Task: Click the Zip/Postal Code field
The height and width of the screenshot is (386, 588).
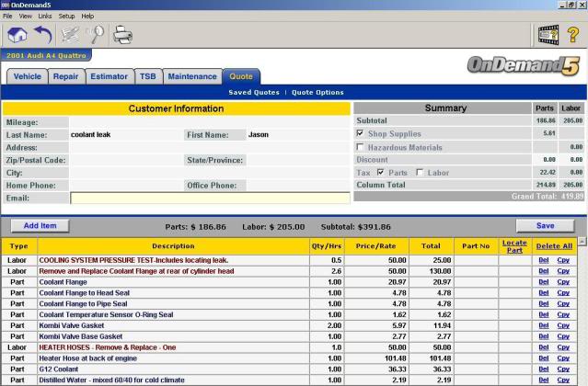Action: tap(126, 160)
